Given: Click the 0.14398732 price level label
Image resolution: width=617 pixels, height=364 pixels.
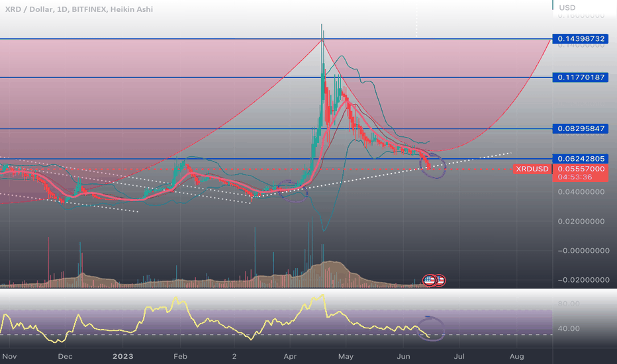Looking at the screenshot, I should coord(581,38).
